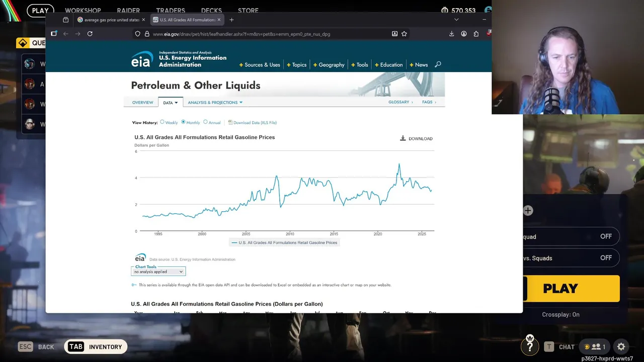644x362 pixels.
Task: Click the browser forward arrow
Action: (x=77, y=34)
